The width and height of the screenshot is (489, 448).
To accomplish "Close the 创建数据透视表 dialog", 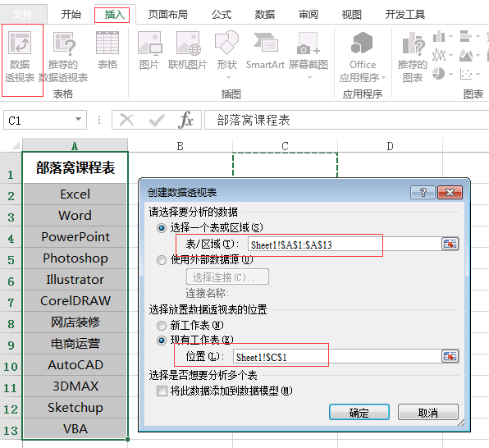I will click(x=450, y=192).
